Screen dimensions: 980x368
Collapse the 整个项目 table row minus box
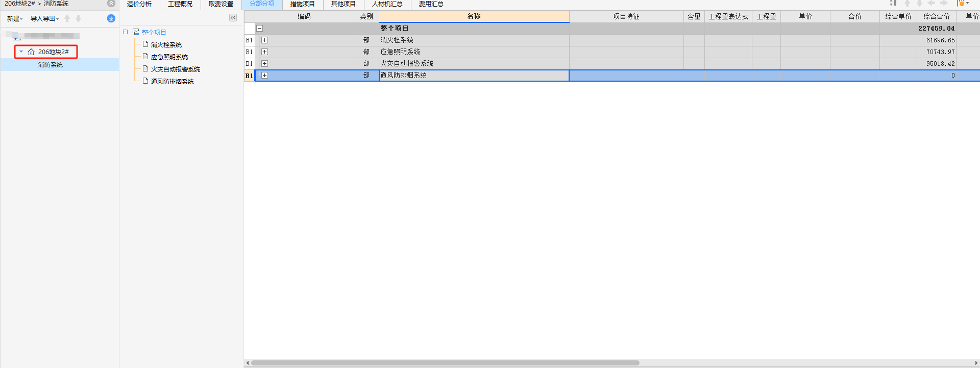pyautogui.click(x=259, y=29)
